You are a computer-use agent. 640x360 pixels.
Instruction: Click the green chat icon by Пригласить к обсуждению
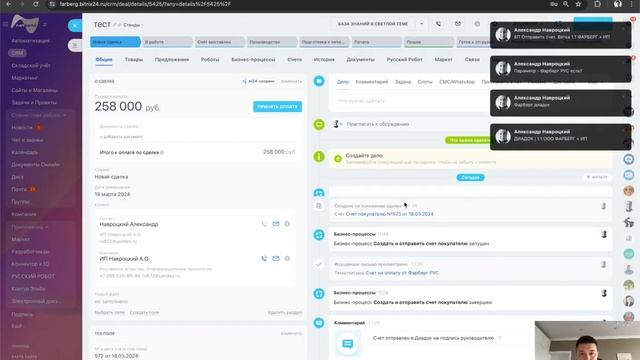319,124
